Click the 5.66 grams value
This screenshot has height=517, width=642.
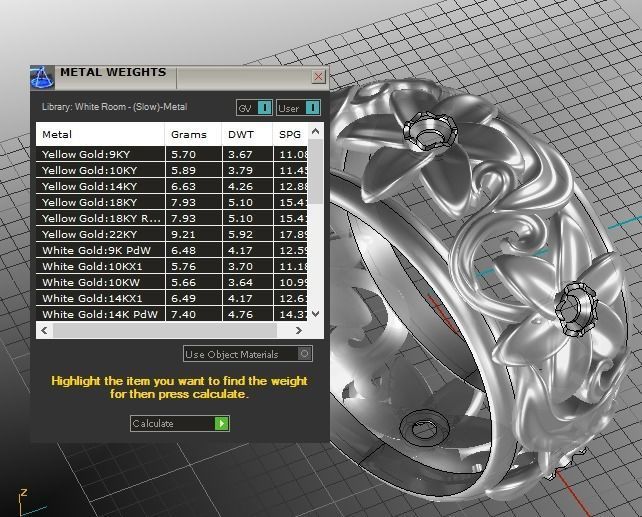183,282
